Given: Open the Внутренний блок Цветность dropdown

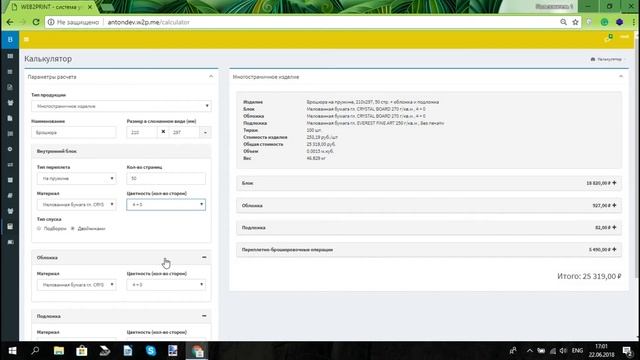Looking at the screenshot, I should pos(166,204).
